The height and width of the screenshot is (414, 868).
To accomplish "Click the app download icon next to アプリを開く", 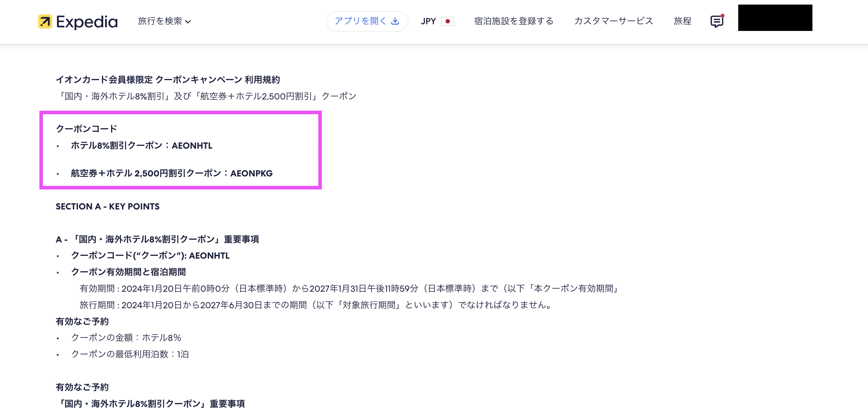I will point(395,21).
